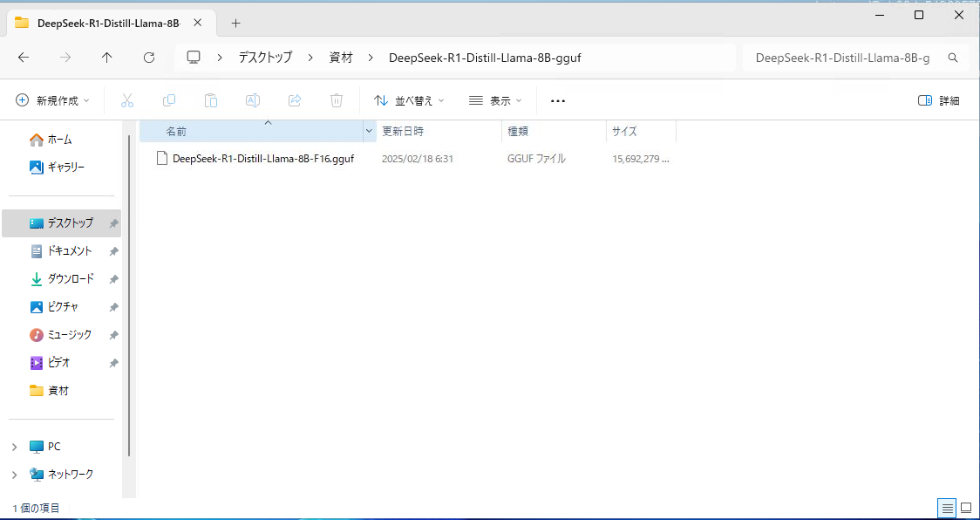The image size is (980, 520).
Task: Click the pin icon beside ミュージック
Action: tap(113, 335)
